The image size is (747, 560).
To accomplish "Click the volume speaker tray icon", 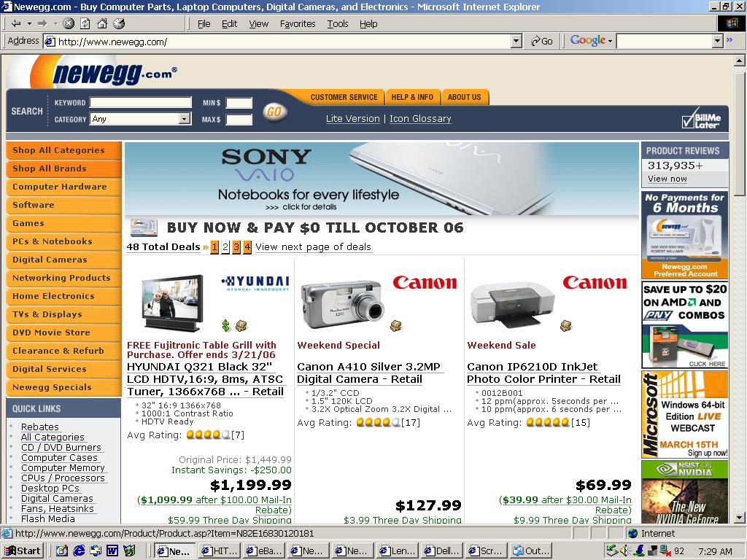I will click(x=624, y=551).
